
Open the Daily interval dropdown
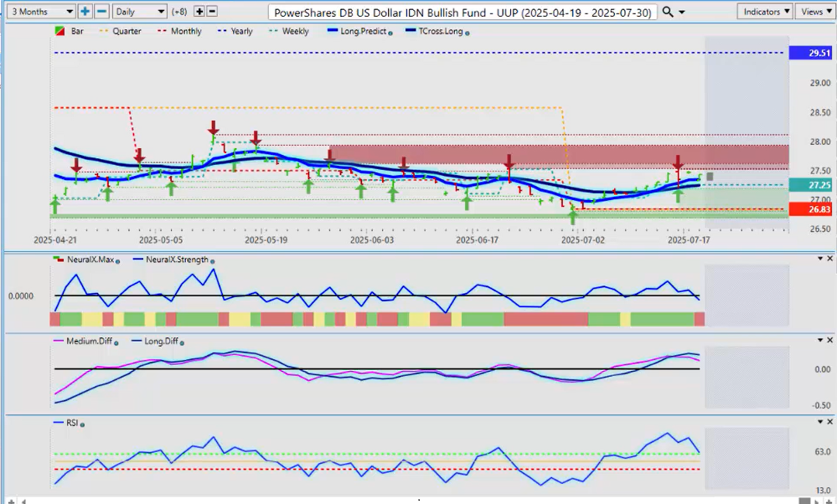pos(137,12)
